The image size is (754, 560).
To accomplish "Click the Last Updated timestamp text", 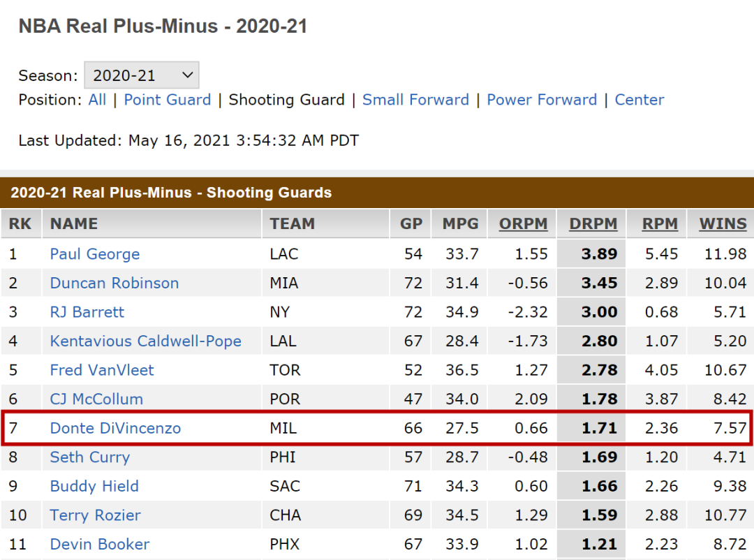I will [x=188, y=140].
